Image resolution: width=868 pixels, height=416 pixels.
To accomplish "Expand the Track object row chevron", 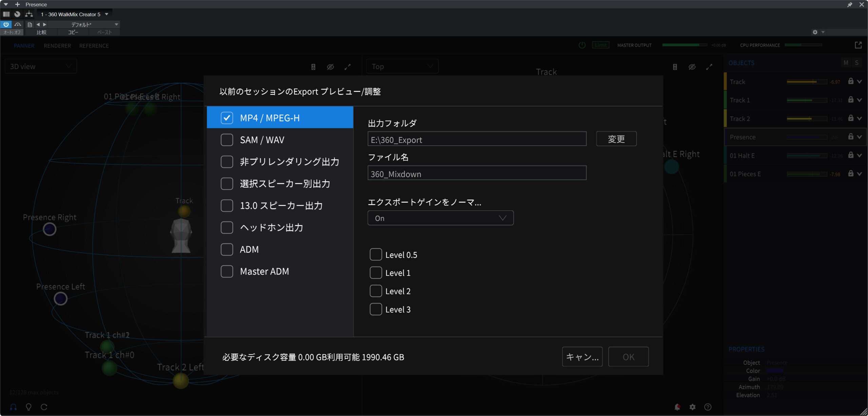I will (859, 81).
